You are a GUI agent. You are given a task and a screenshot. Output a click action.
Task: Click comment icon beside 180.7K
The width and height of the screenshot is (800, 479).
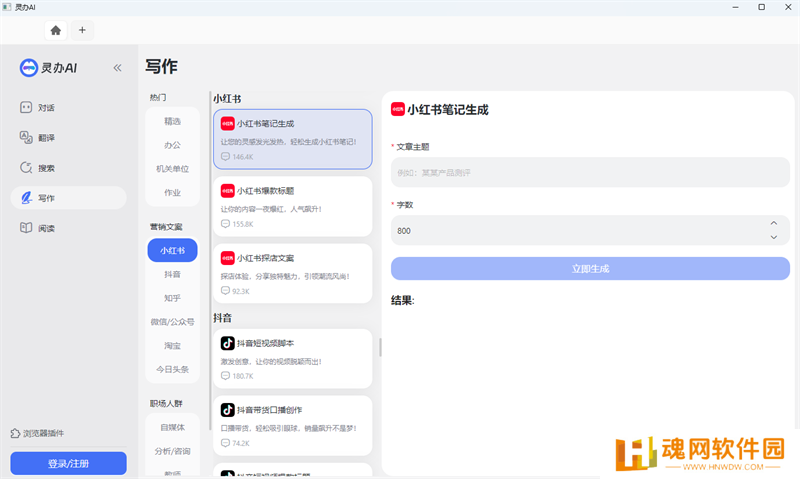(x=225, y=376)
